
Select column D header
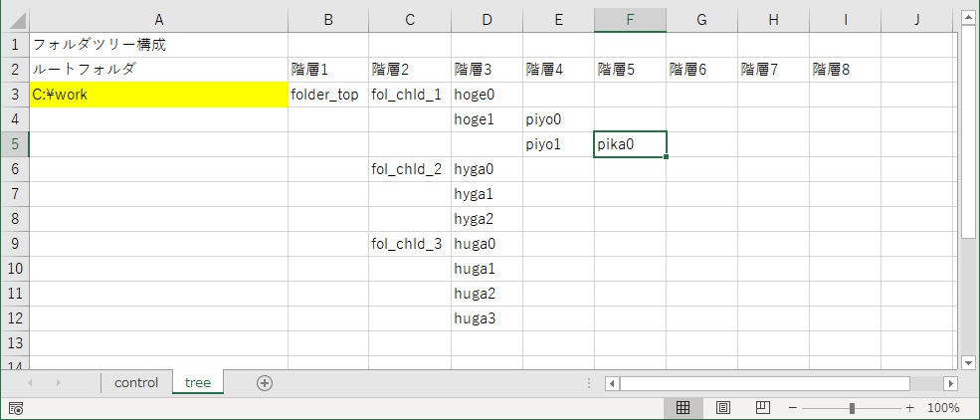point(487,20)
